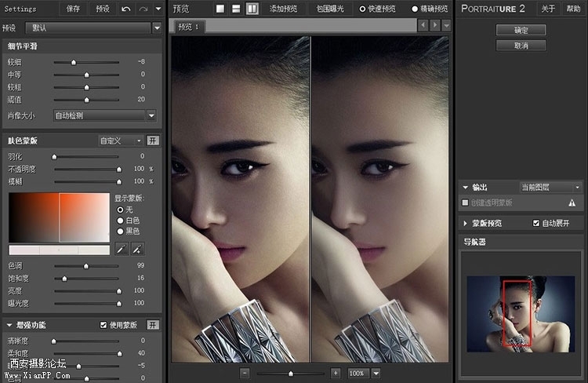Open the 预设 preset dropdown
This screenshot has width=588, height=383.
92,27
